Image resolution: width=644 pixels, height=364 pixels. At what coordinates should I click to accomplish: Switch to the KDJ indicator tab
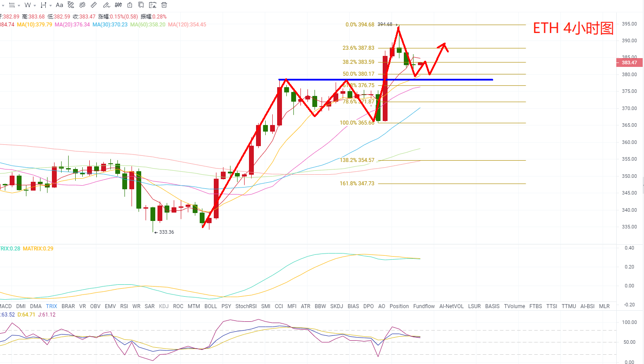click(x=164, y=306)
